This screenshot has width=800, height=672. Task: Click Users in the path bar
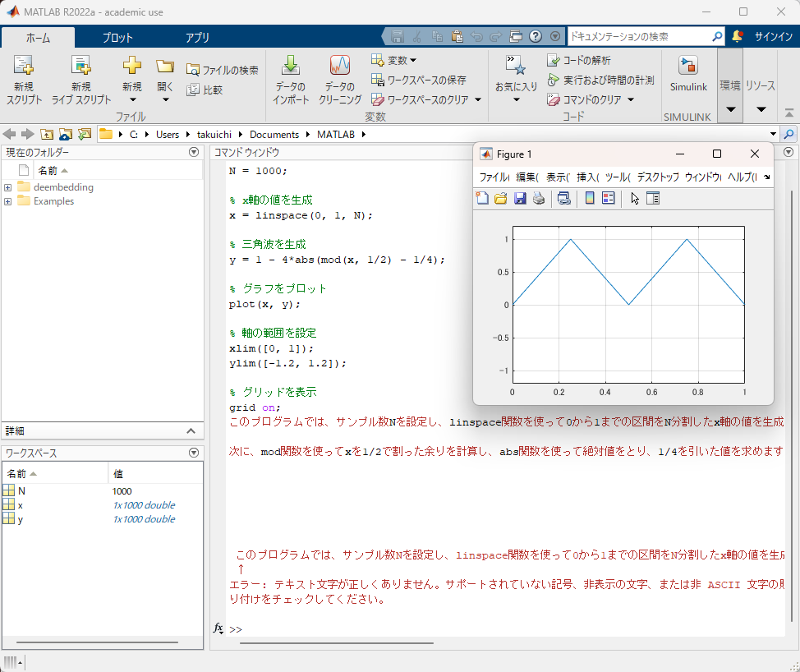click(x=168, y=134)
